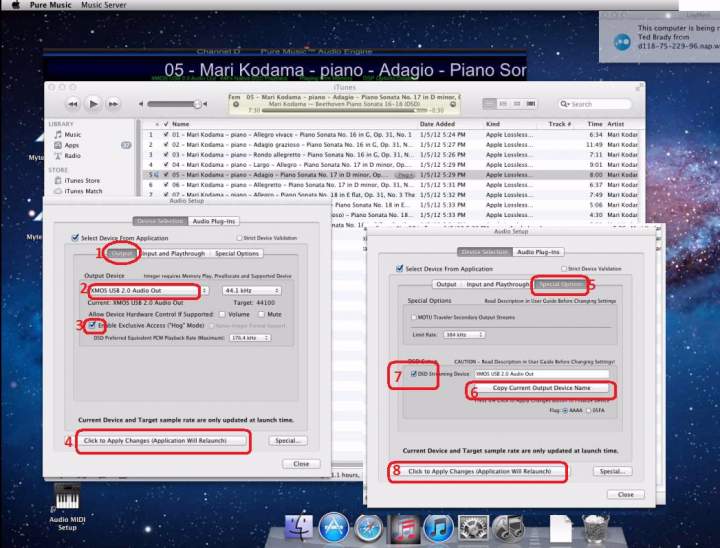Toggle Strict Device Validation in right dialog
The width and height of the screenshot is (720, 548).
coord(564,269)
